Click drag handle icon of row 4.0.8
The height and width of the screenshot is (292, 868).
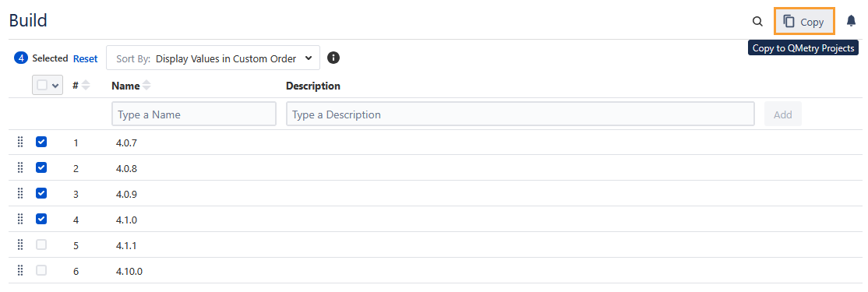[20, 167]
